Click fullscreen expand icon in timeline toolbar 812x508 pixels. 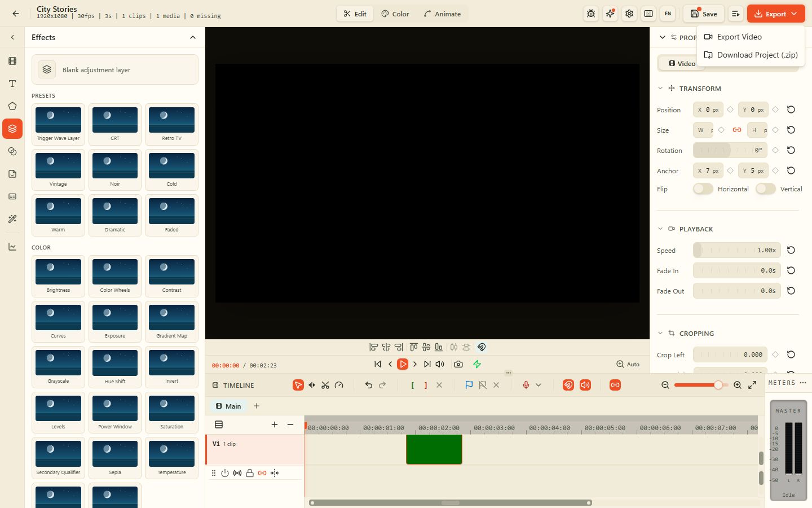(x=752, y=385)
